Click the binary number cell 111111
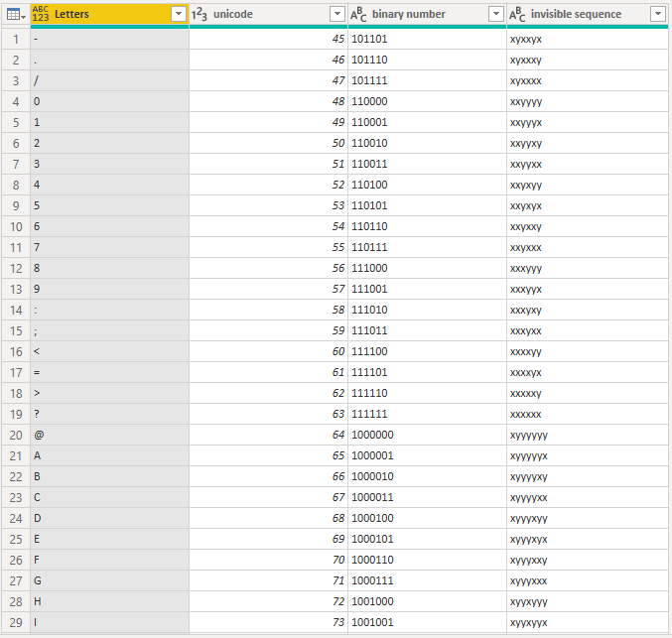 coord(427,414)
